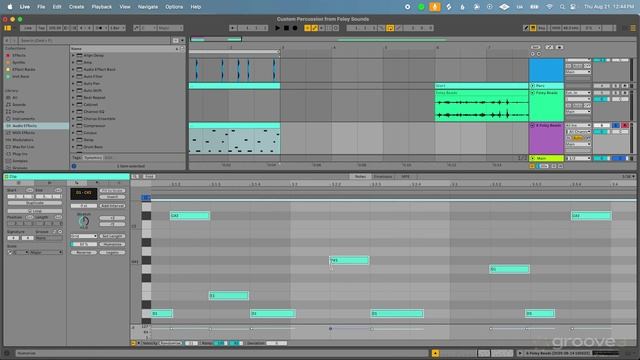
Task: Open the Navigate menu
Action: tap(148, 7)
